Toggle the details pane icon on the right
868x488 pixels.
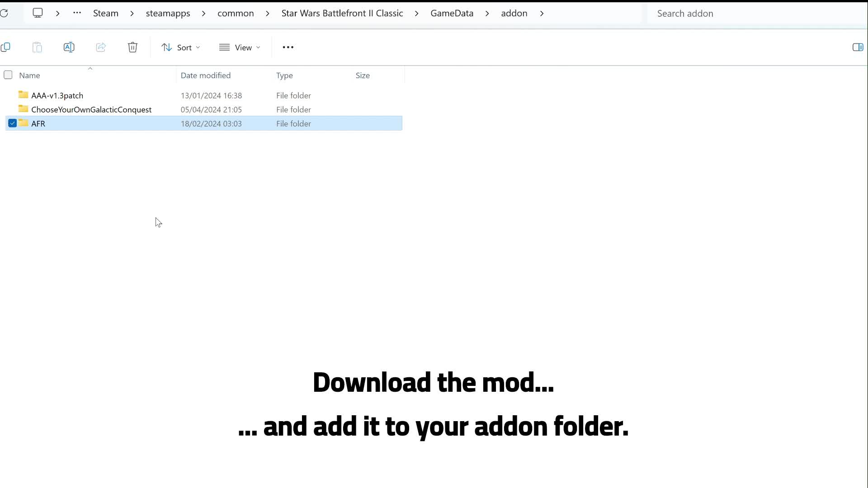[x=858, y=47]
